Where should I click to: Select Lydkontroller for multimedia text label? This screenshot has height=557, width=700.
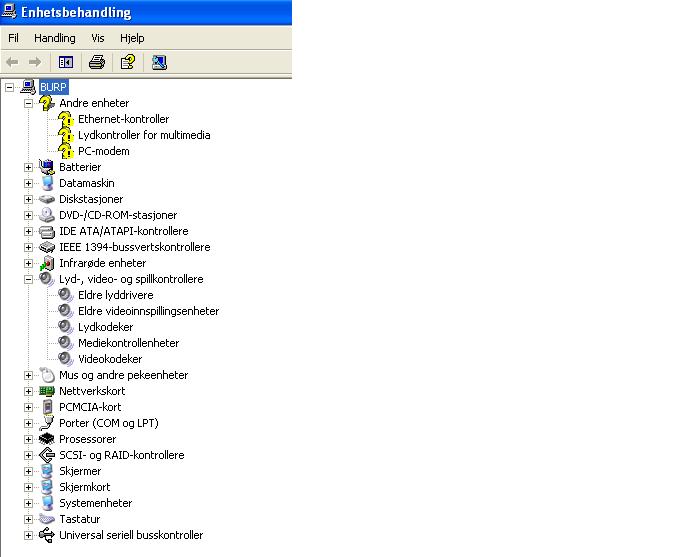click(144, 135)
